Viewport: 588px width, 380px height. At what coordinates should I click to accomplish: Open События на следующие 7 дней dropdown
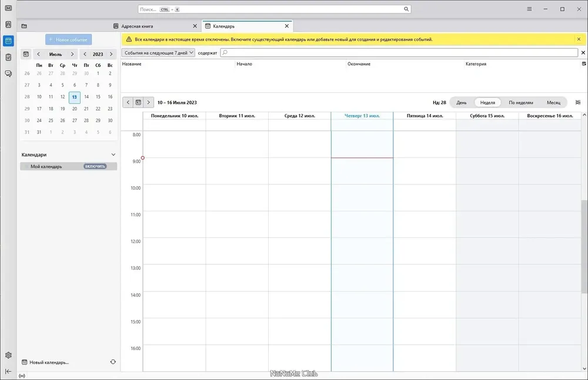pyautogui.click(x=158, y=53)
